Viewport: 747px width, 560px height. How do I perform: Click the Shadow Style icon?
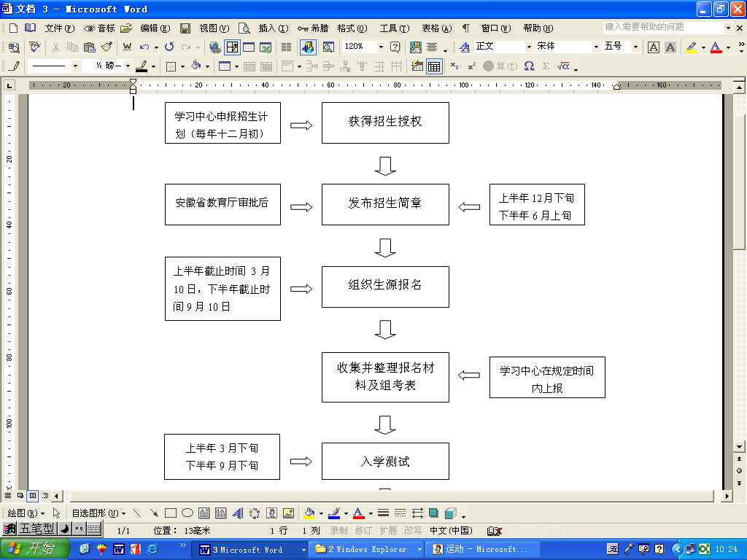click(x=433, y=513)
